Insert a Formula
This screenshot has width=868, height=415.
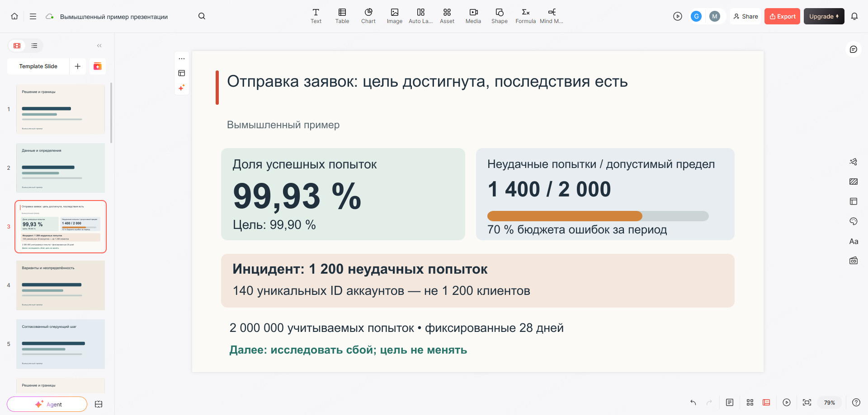click(526, 16)
